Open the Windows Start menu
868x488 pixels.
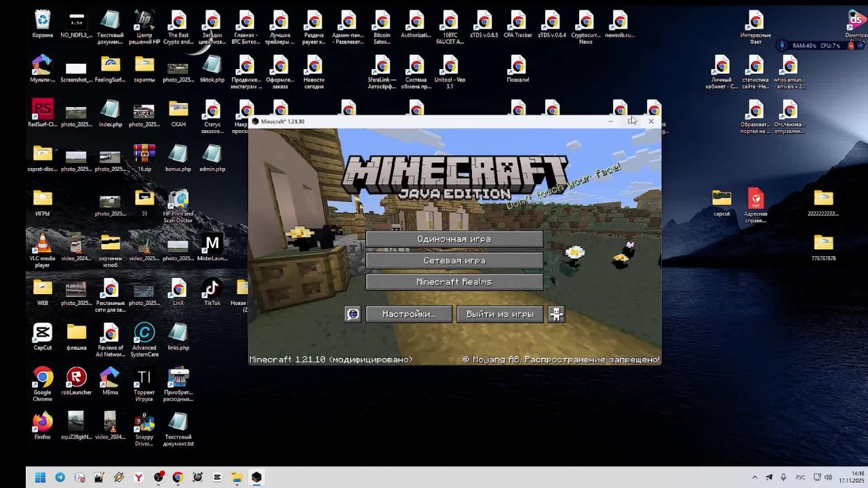click(40, 477)
